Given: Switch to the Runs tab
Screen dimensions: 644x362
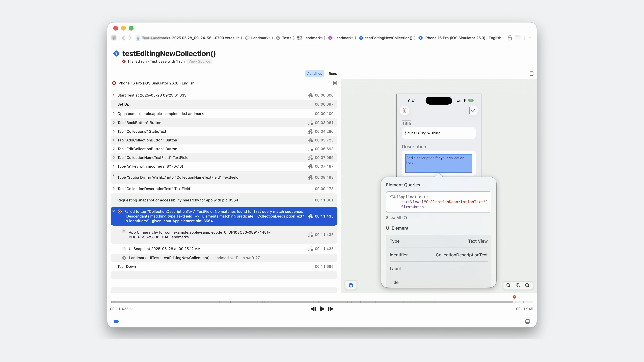Looking at the screenshot, I should coord(333,73).
